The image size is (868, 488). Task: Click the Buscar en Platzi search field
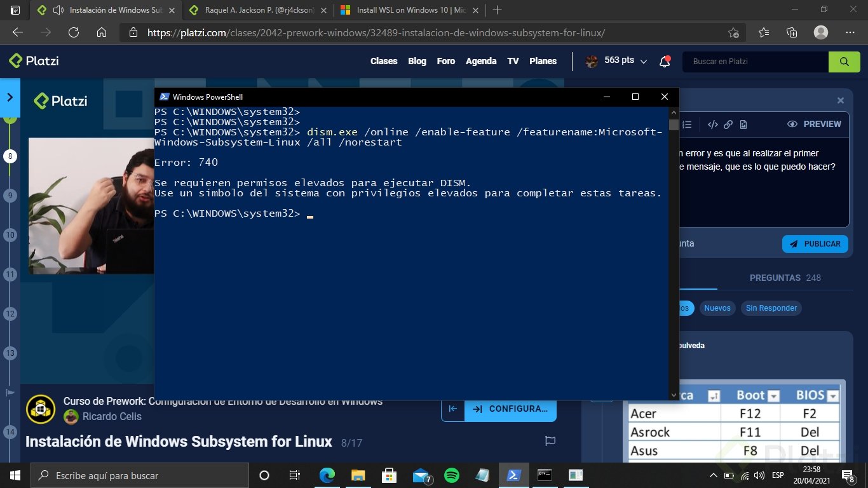tap(756, 62)
